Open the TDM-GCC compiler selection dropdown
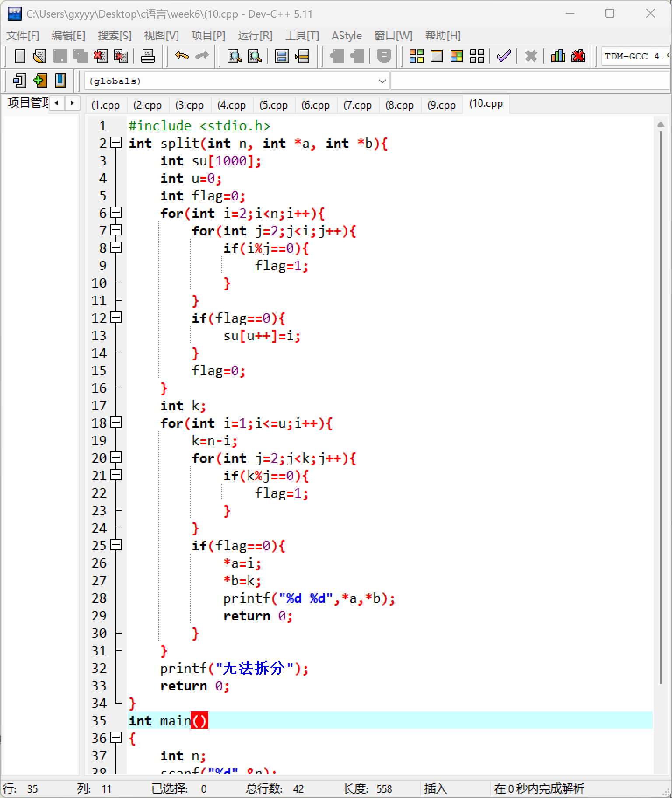The height and width of the screenshot is (798, 672). click(x=636, y=56)
